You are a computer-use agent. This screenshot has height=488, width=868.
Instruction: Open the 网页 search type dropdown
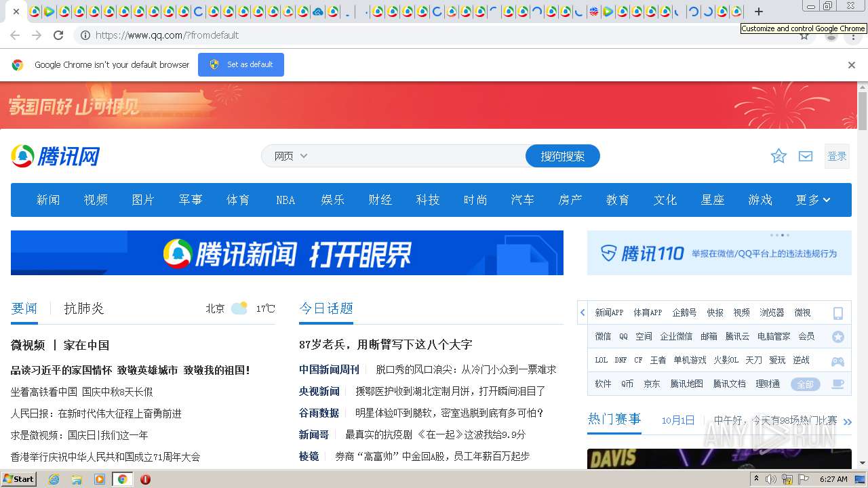point(291,156)
